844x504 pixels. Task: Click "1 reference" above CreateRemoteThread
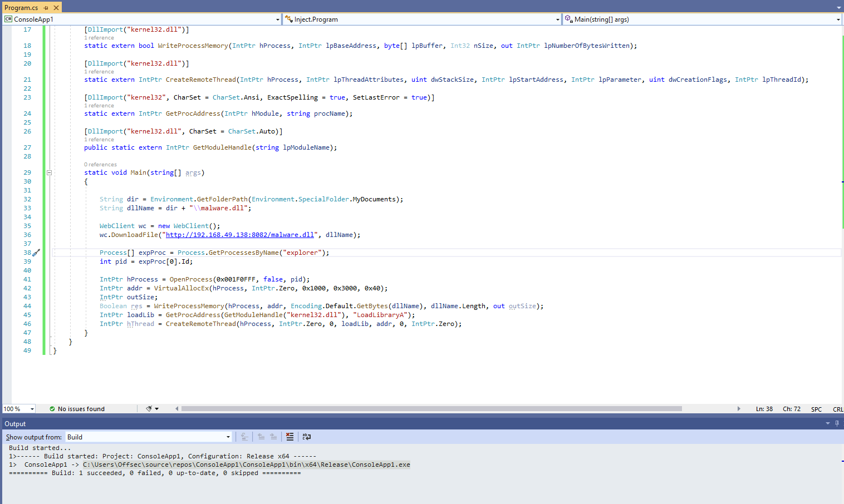pyautogui.click(x=99, y=72)
